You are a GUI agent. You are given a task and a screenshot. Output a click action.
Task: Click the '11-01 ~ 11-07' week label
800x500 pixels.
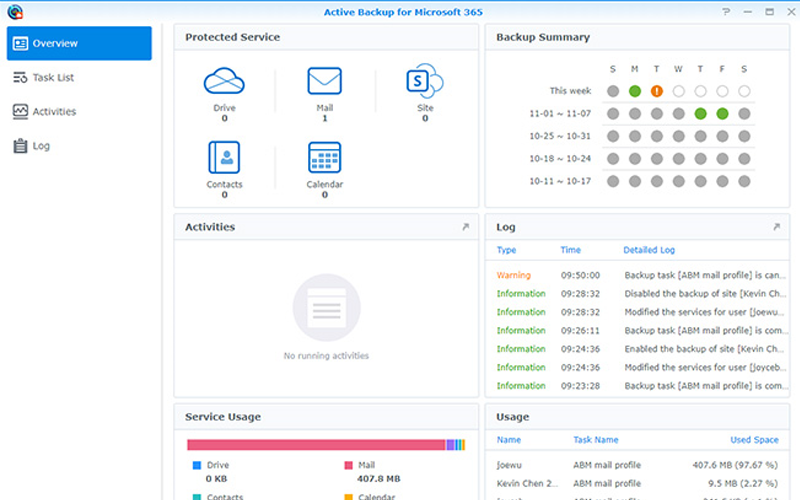560,114
